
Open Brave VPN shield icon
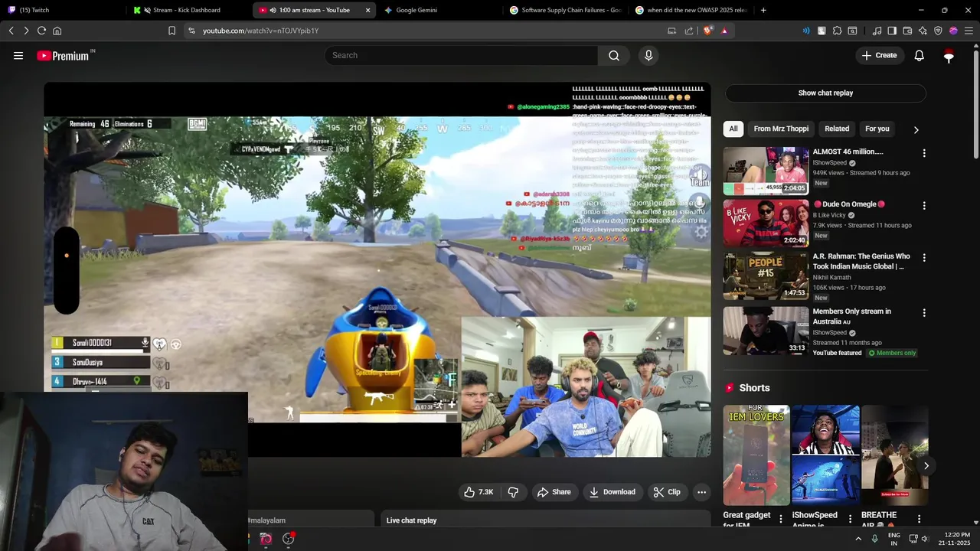pyautogui.click(x=938, y=31)
